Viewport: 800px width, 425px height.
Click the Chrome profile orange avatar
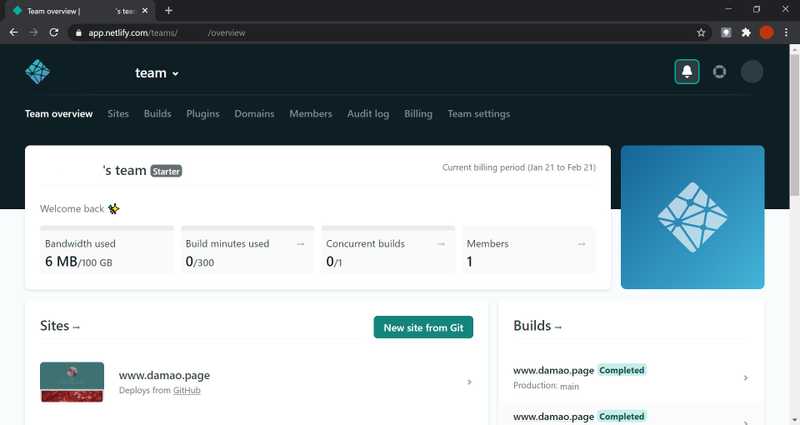[766, 33]
